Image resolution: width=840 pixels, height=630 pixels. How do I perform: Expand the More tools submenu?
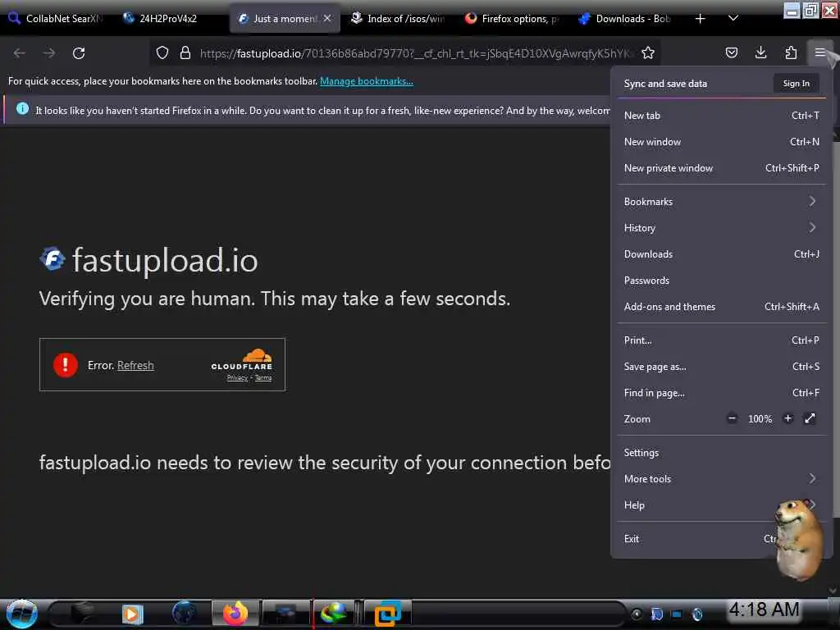pyautogui.click(x=721, y=479)
